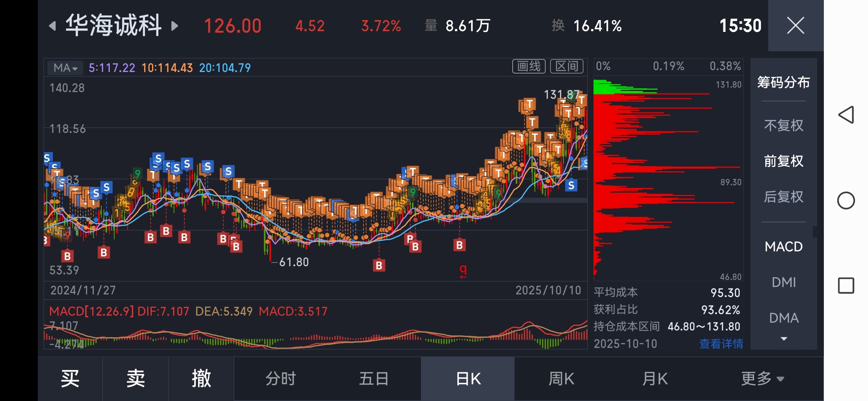
Task: Go to previous stock with left arrow
Action: coord(53,26)
